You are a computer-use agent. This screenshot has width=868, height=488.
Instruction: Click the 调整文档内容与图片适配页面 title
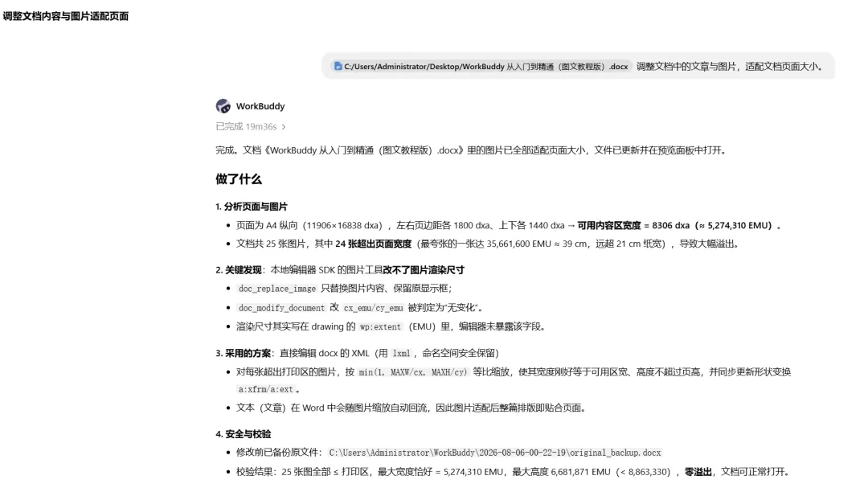66,16
